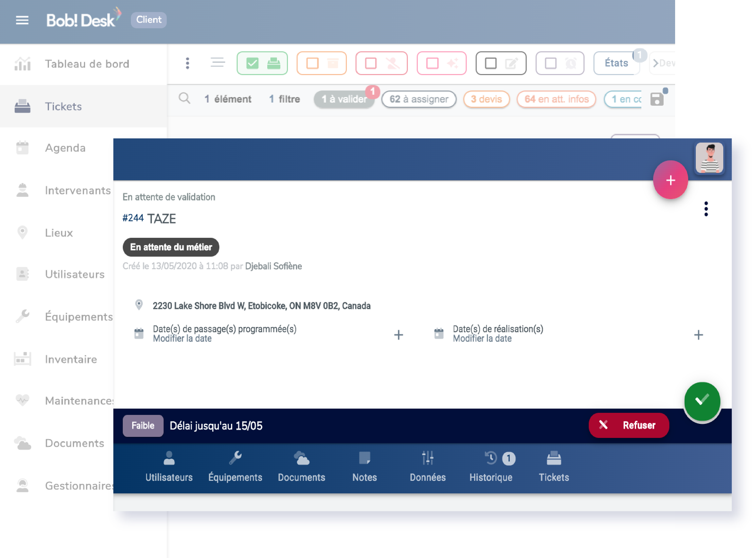Click the red Refuser button
The image size is (756, 558).
pos(629,425)
